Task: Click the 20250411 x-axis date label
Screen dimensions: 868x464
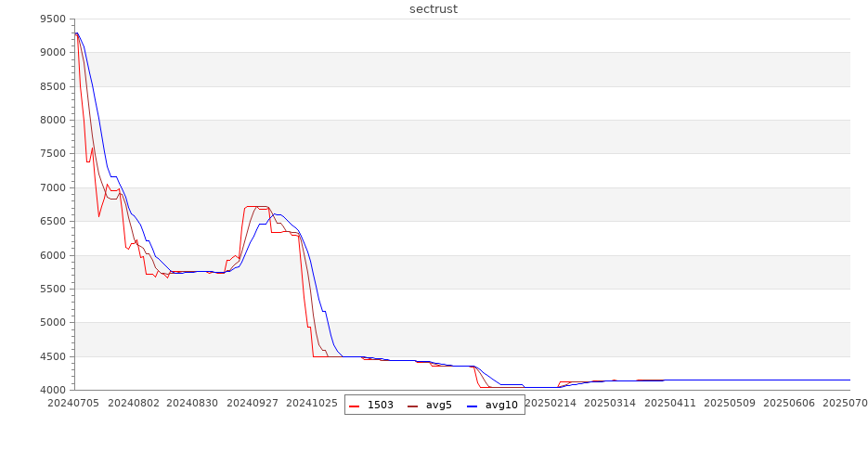Action: 669,404
